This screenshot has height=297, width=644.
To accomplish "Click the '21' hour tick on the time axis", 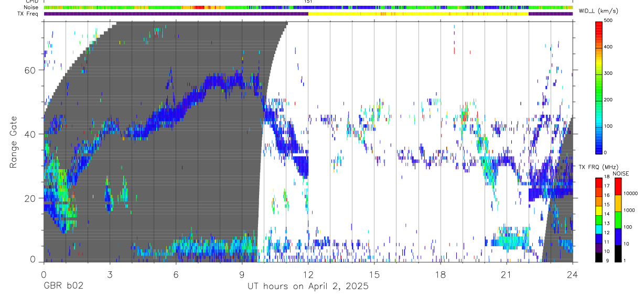I will coord(507,274).
